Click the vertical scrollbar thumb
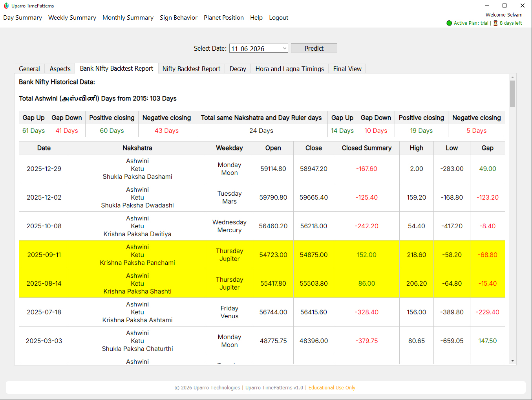Image resolution: width=532 pixels, height=400 pixels. coord(512,94)
